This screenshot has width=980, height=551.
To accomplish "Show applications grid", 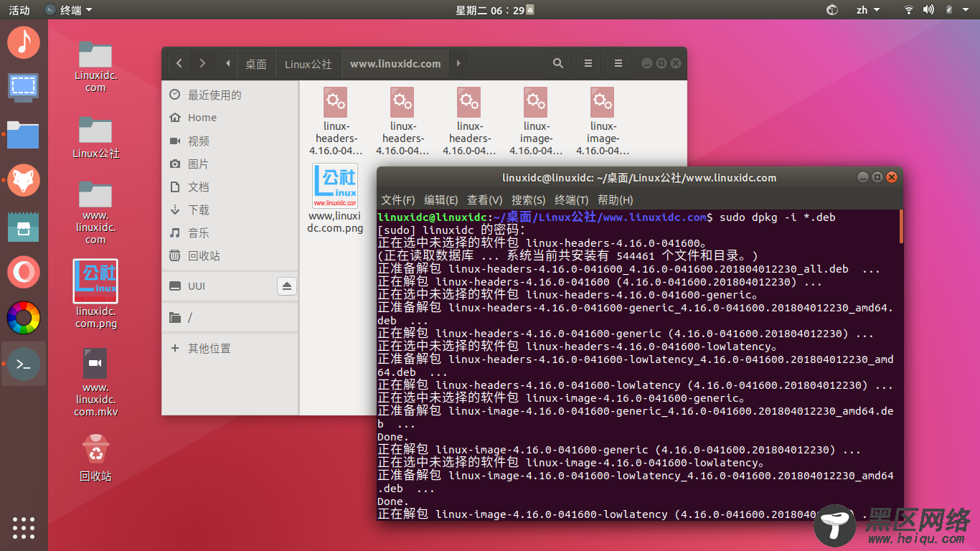I will [x=24, y=528].
